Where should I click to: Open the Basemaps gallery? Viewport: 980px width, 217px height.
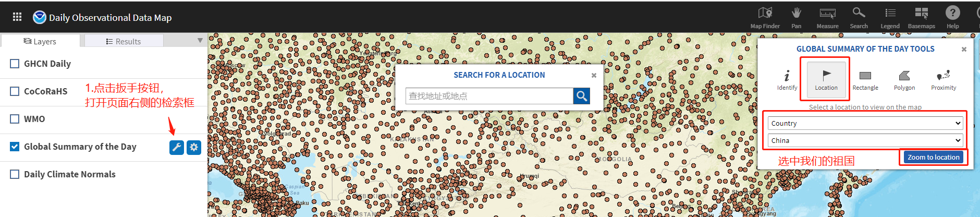coord(921,17)
